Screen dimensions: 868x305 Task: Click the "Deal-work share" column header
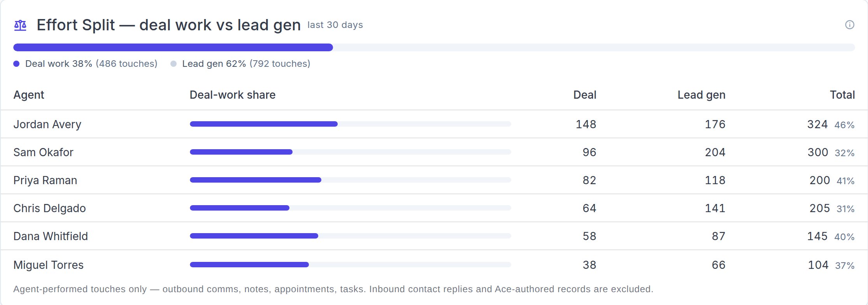point(233,95)
